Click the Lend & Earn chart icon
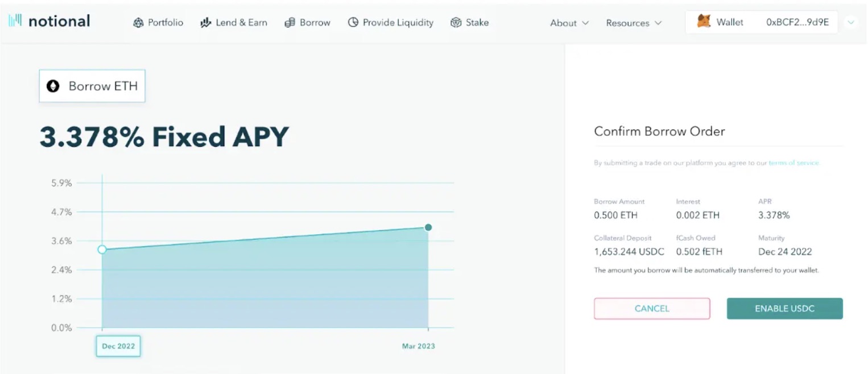Viewport: 868px width, 374px height. tap(205, 23)
